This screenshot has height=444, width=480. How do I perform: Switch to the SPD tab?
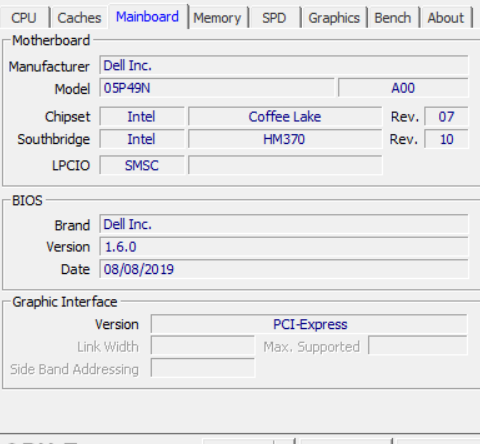(x=274, y=18)
